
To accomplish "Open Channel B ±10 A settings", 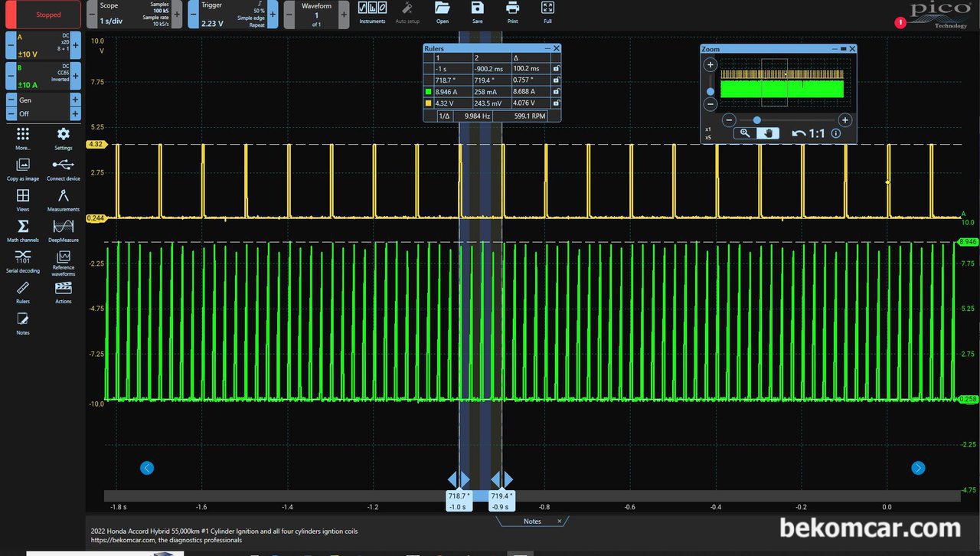I will [x=44, y=77].
